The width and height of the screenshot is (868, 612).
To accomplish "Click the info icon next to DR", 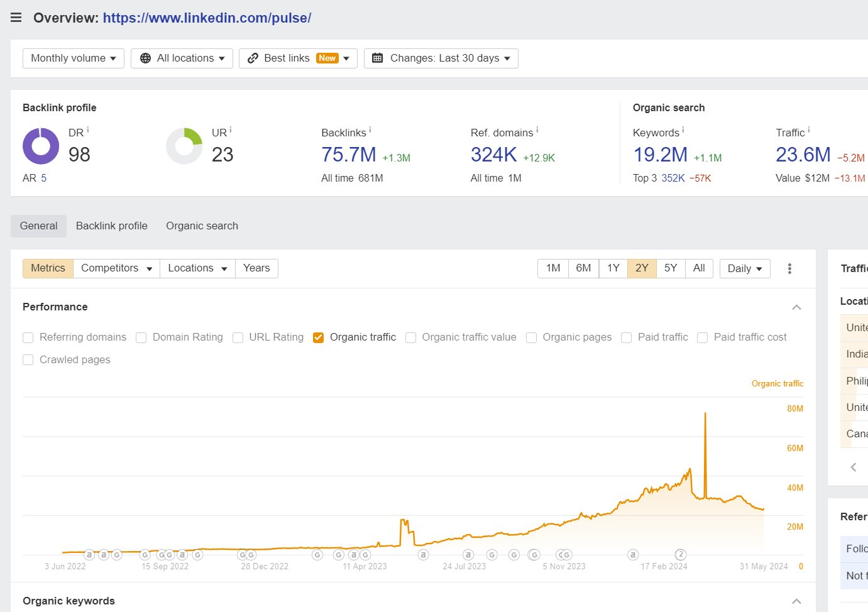I will [88, 130].
